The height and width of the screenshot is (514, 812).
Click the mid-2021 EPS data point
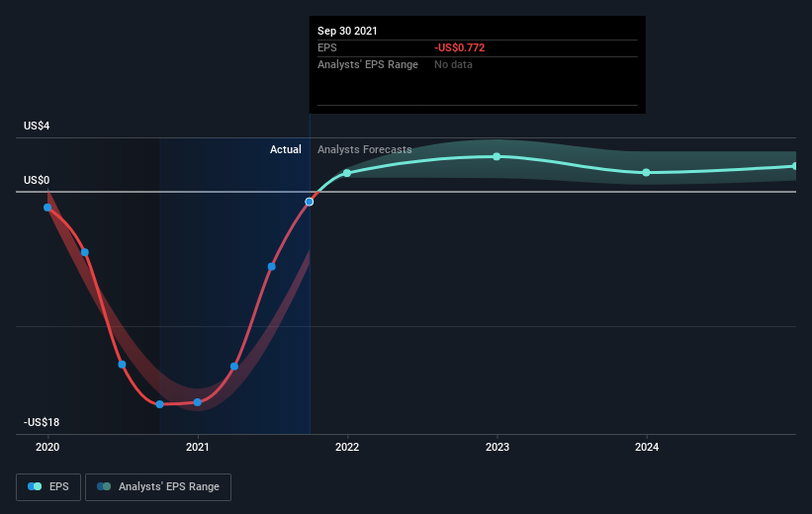point(271,267)
